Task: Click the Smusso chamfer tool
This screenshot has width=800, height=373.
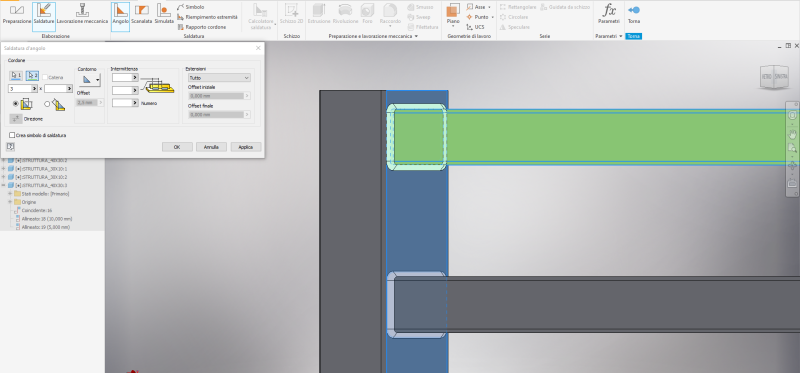Action: (x=420, y=7)
